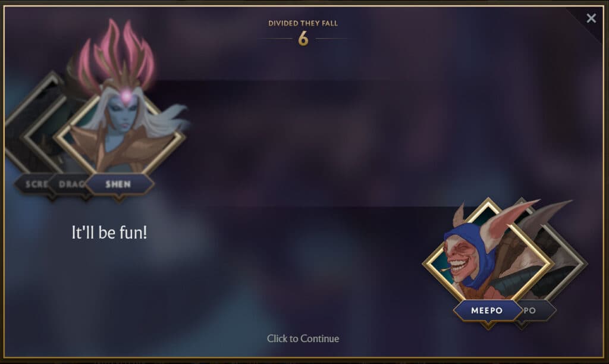Click the "It'll be fun!" dialogue line
This screenshot has height=364, width=609.
[x=109, y=233]
